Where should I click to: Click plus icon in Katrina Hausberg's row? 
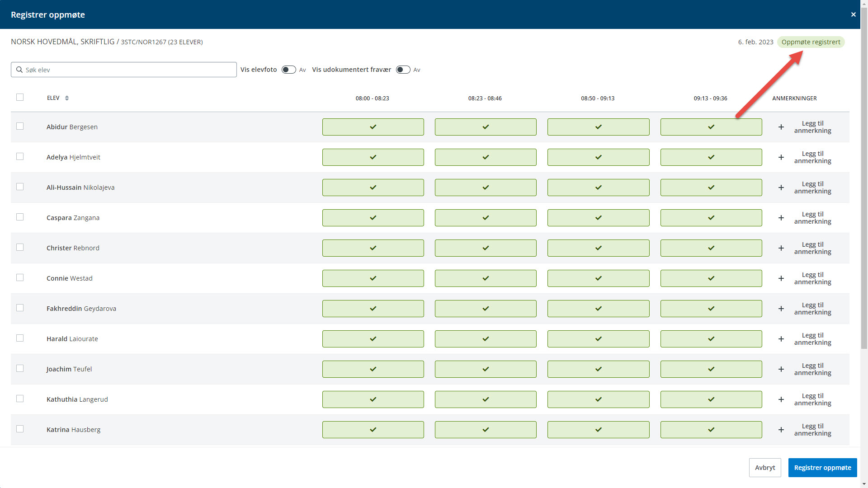click(x=781, y=430)
